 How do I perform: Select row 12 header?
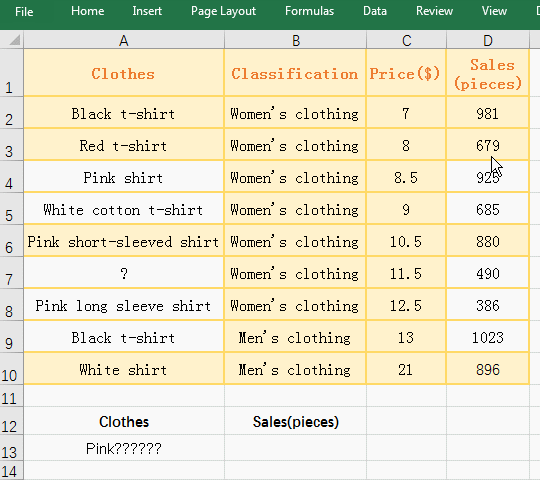click(x=11, y=421)
